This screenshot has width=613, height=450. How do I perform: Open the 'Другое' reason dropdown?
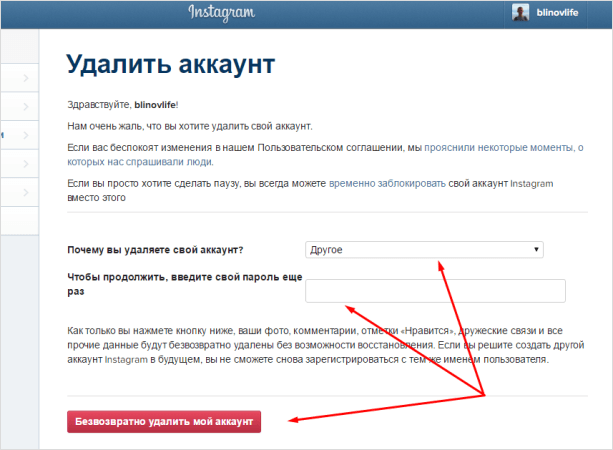(x=424, y=250)
